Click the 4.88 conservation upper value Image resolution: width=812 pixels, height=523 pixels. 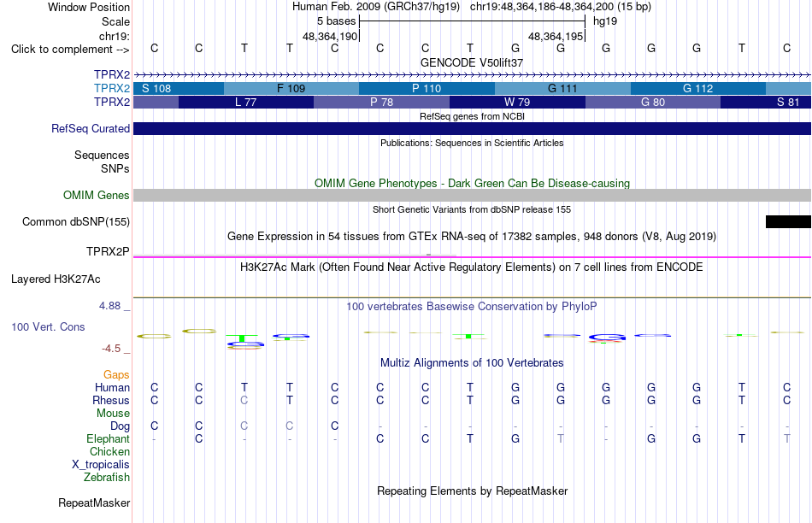(x=109, y=306)
